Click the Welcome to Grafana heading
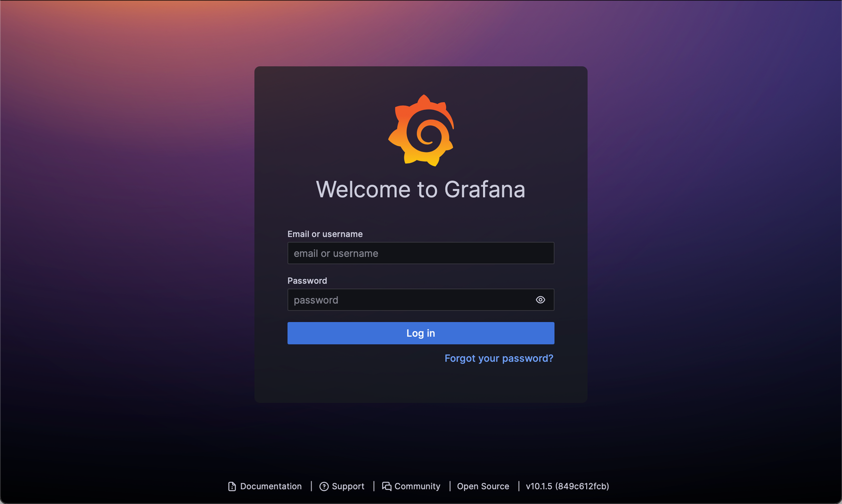 coord(420,189)
